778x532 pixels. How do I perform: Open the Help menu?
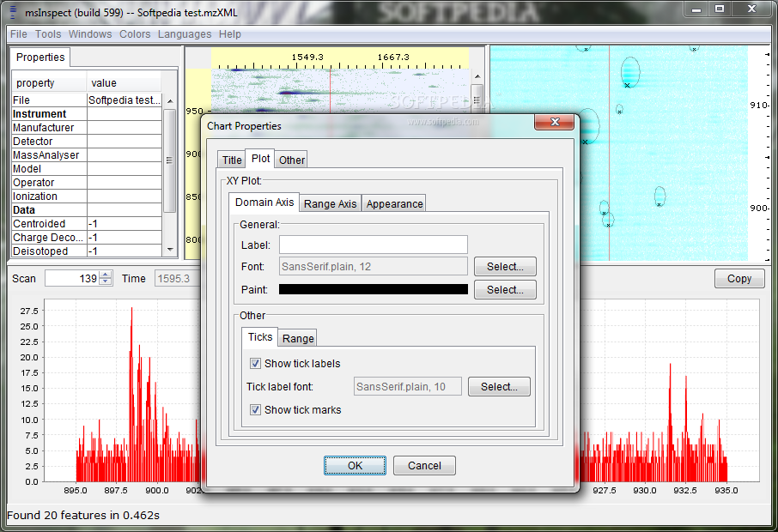[230, 34]
